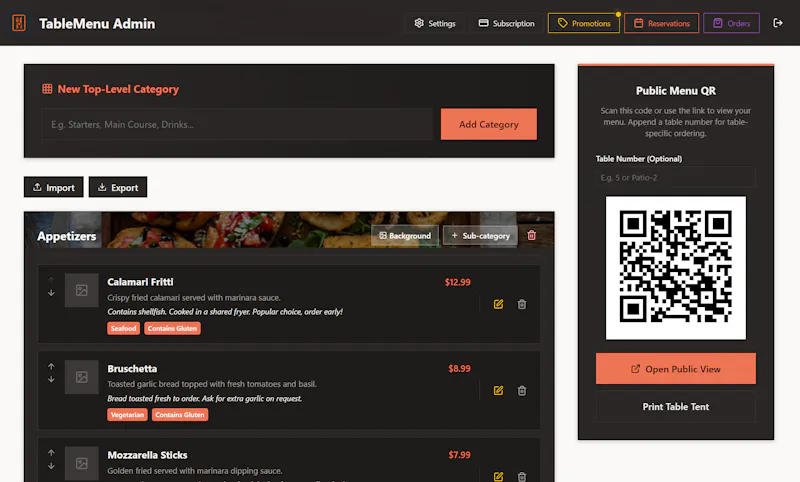Open the Reservations page

(661, 23)
